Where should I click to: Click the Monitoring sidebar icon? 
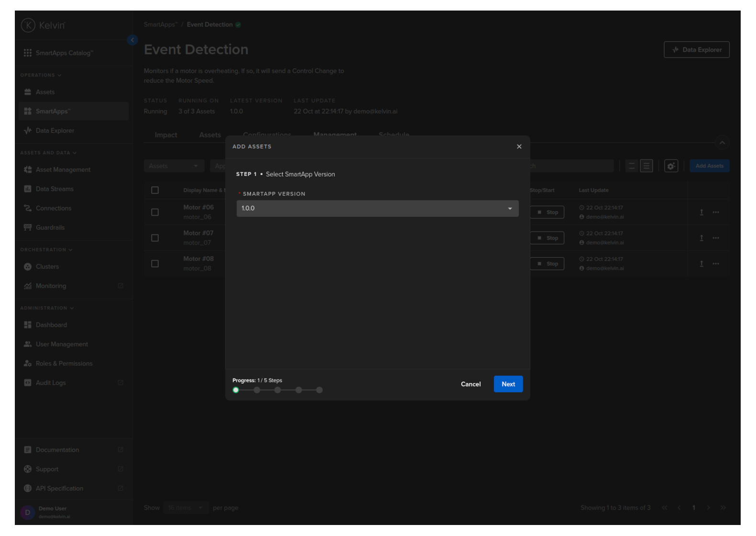click(x=28, y=286)
